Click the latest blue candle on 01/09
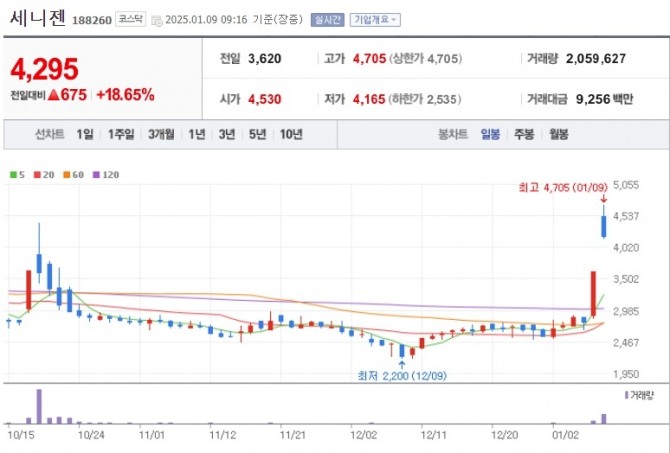 [x=604, y=226]
